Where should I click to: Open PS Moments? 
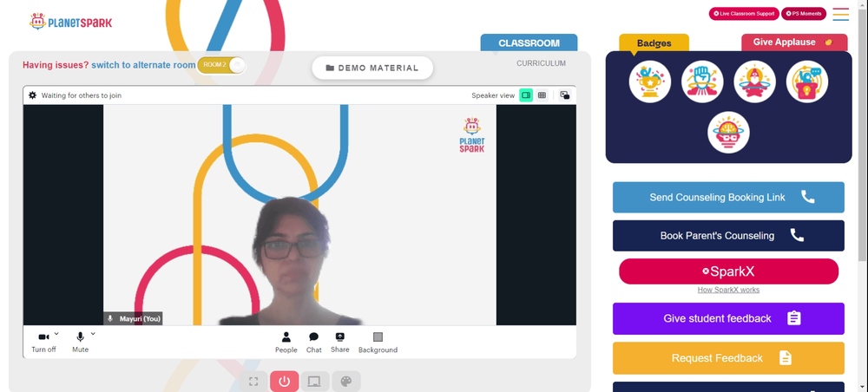tap(803, 14)
